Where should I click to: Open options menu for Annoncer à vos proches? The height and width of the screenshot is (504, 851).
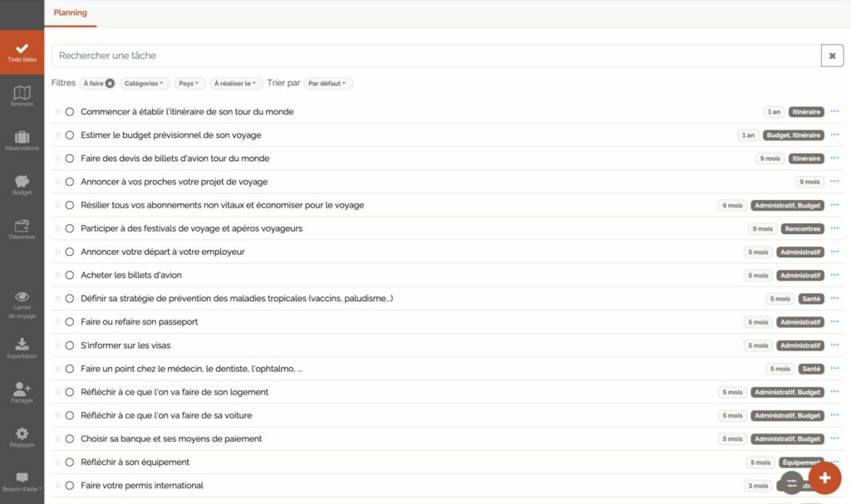click(x=834, y=181)
